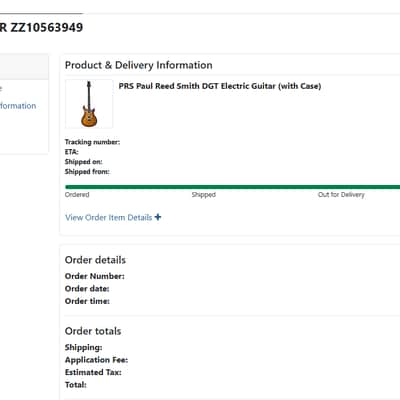400x400 pixels.
Task: Click the Order Number field label
Action: (95, 276)
